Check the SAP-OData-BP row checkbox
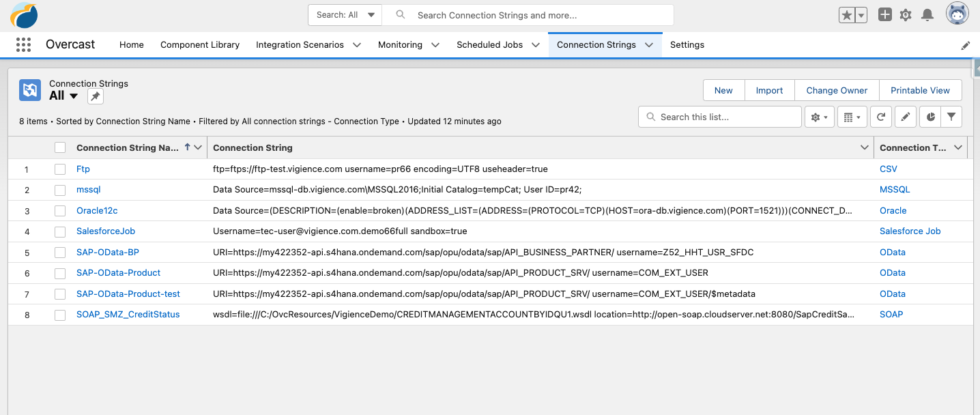980x415 pixels. pos(60,252)
